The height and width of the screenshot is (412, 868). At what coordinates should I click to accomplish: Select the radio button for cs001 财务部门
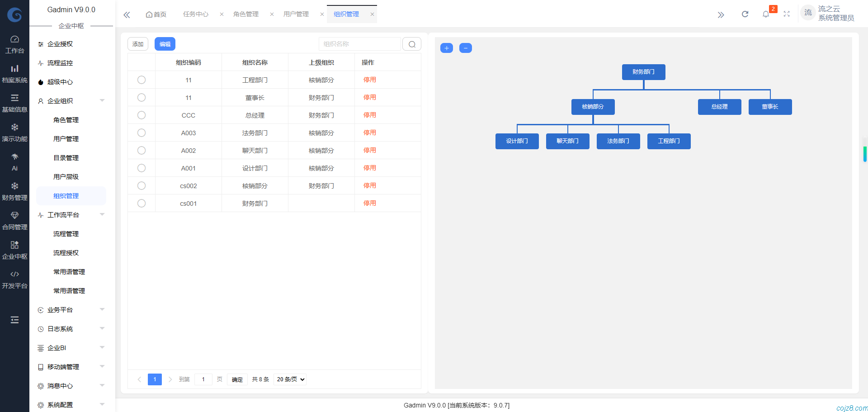(x=141, y=203)
